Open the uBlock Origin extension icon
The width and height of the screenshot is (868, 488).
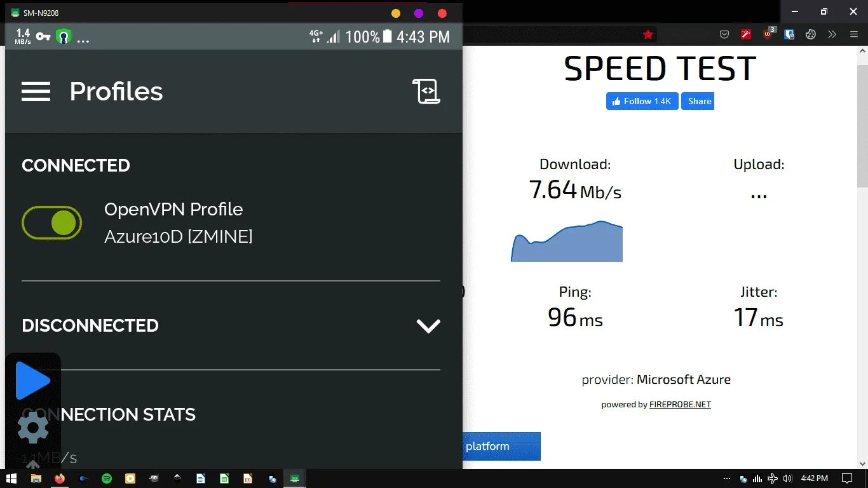768,34
